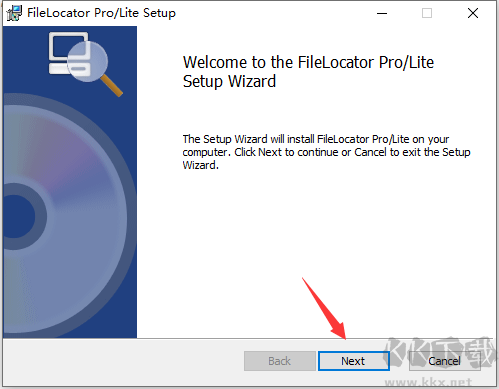Click the Next button to continue
499x389 pixels.
point(354,361)
